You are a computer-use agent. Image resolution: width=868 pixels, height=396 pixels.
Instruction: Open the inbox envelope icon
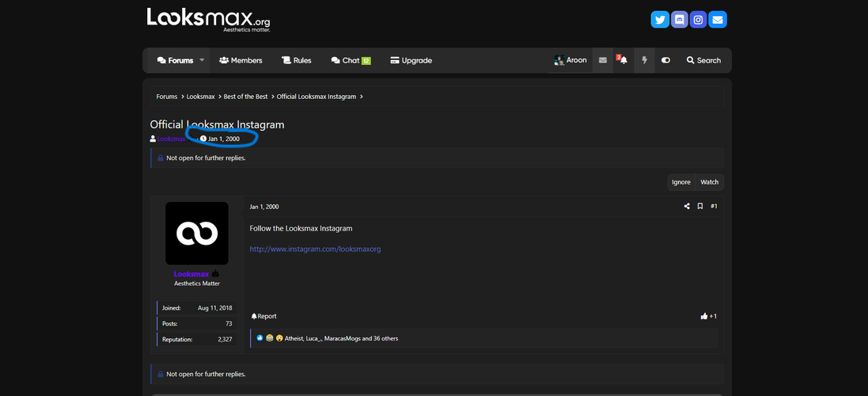pyautogui.click(x=603, y=60)
